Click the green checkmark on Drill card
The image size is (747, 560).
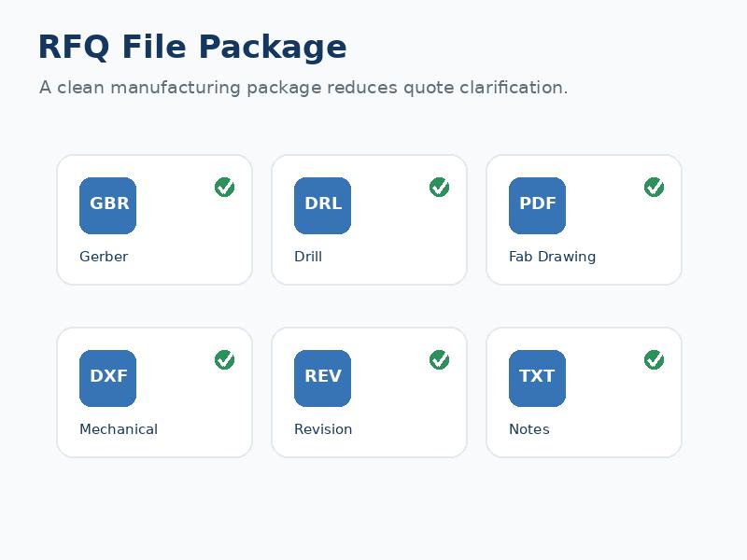point(439,188)
